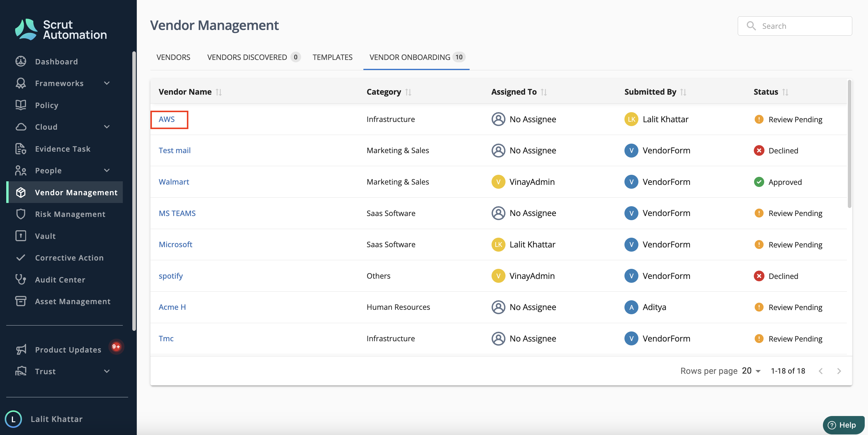Click the Corrective Action checkmark icon
The image size is (868, 435).
point(21,258)
